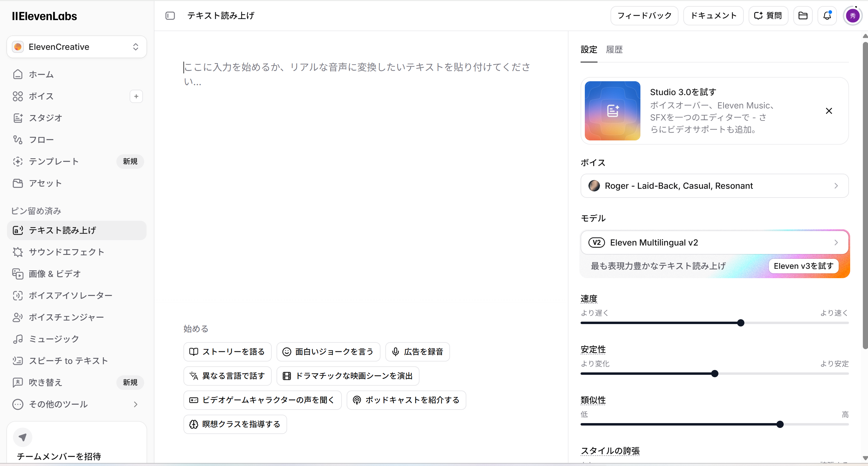The image size is (868, 466).
Task: Click the サウンドエフェクト icon
Action: coord(18,252)
